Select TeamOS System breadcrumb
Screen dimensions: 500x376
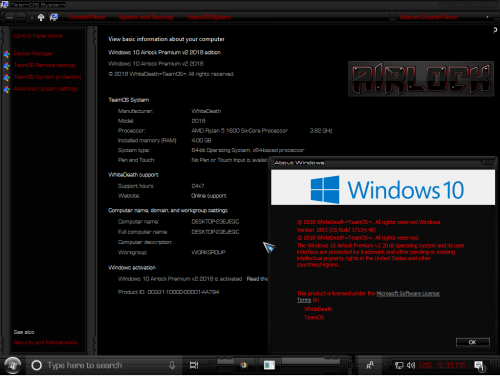click(209, 17)
